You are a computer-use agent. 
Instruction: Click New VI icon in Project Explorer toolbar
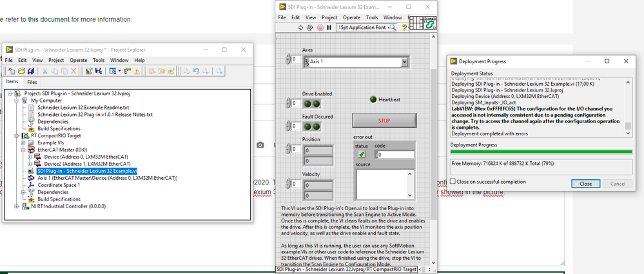click(x=12, y=71)
